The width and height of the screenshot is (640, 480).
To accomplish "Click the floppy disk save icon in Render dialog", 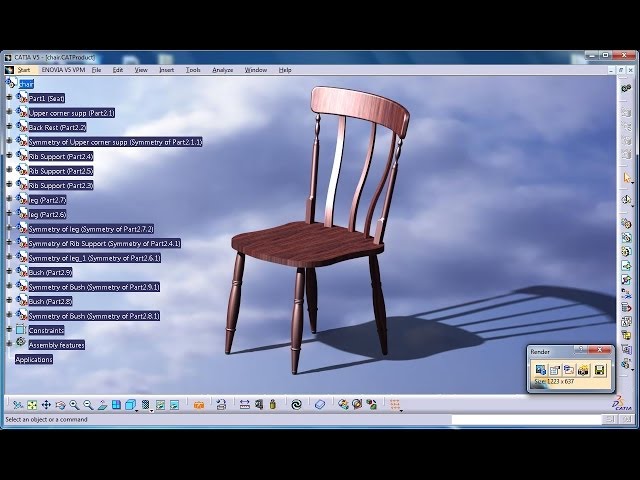I will tap(600, 370).
